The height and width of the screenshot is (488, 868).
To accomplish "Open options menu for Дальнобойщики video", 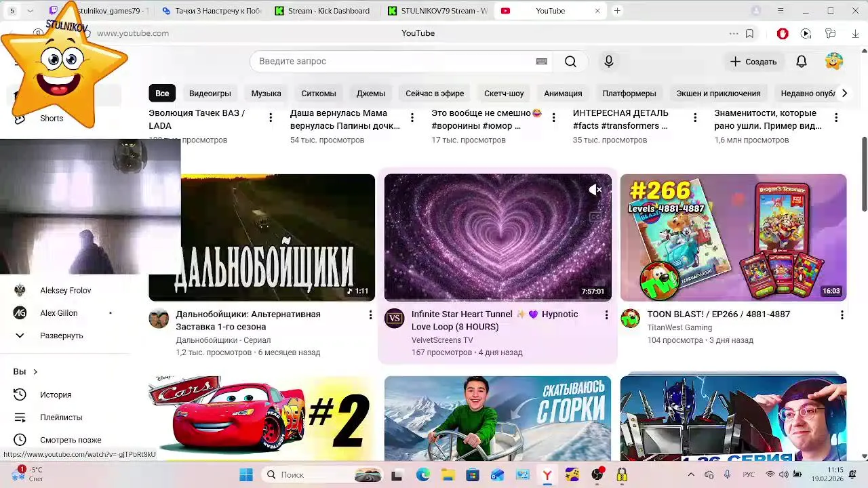I will click(x=370, y=315).
